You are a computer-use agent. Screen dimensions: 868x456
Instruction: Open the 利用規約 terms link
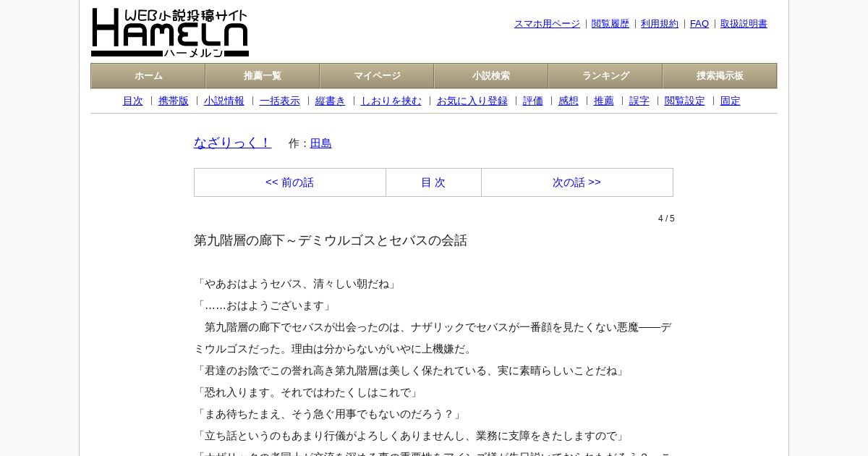[x=660, y=24]
